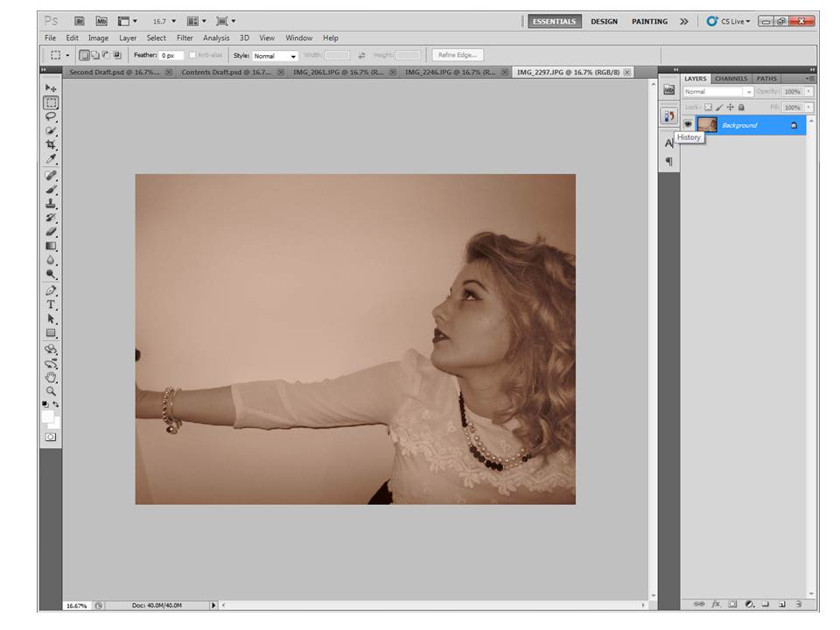840x630 pixels.
Task: Choose the Clone Stamp tool
Action: pyautogui.click(x=51, y=203)
